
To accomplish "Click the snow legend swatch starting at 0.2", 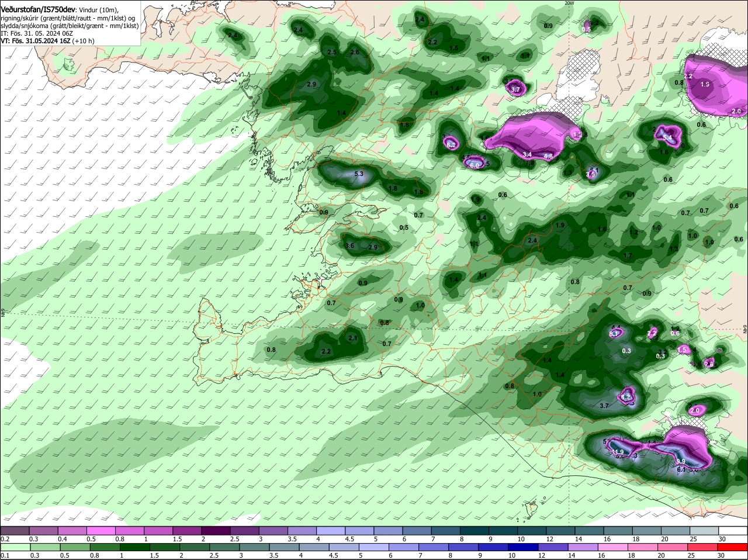I will tap(15, 531).
